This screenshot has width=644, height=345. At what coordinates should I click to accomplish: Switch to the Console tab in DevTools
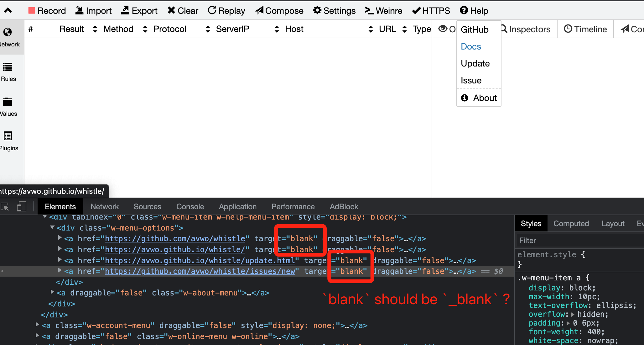(190, 206)
